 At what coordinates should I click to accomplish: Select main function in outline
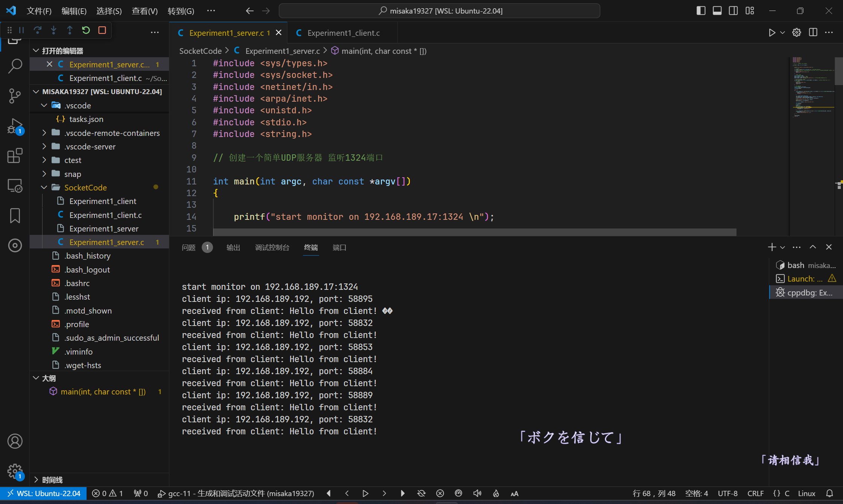coord(99,391)
